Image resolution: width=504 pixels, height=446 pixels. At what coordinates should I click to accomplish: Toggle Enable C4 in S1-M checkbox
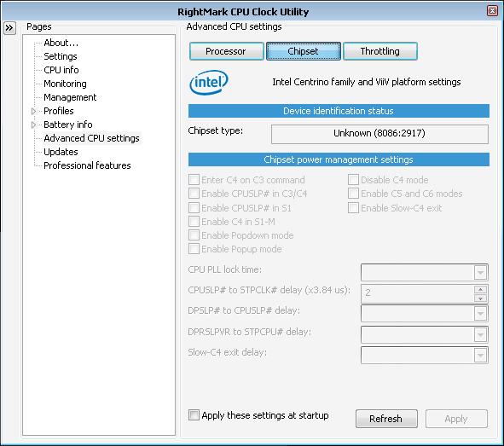[194, 222]
